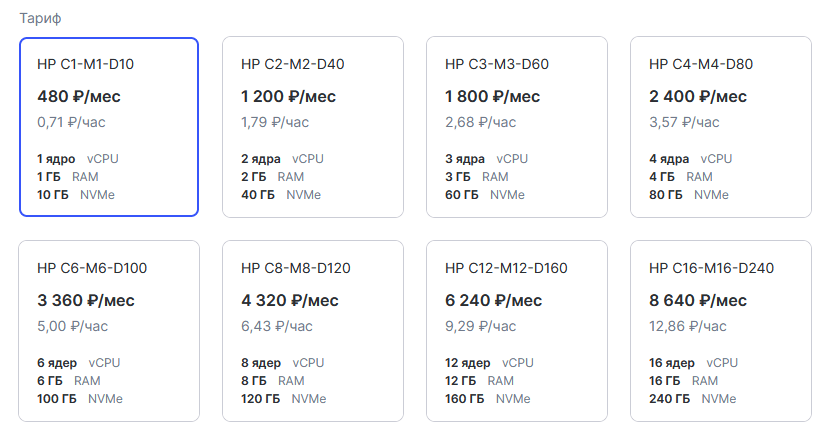825x428 pixels.
Task: Click the 1 200 ₽/мес price
Action: (x=289, y=97)
